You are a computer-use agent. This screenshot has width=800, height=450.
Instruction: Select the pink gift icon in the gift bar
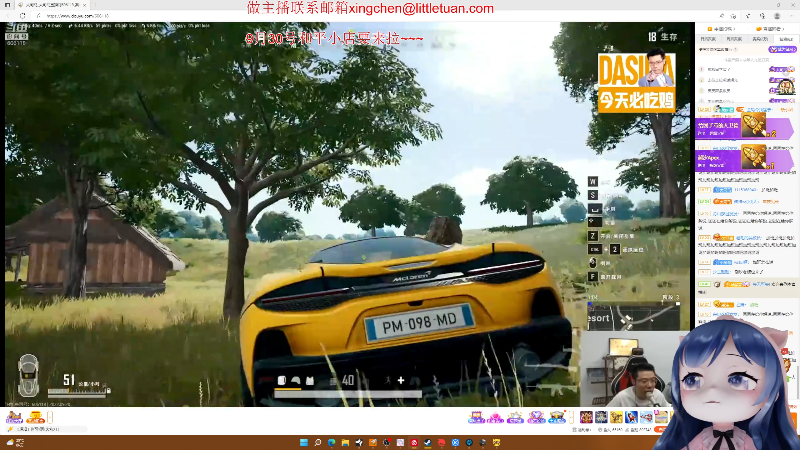pyautogui.click(x=495, y=417)
